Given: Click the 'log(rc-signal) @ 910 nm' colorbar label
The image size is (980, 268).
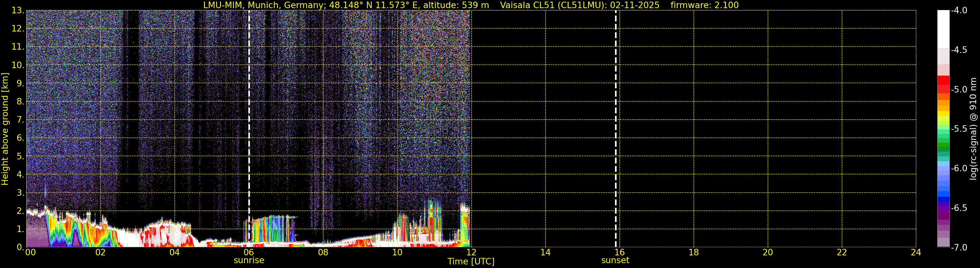Looking at the screenshot, I should coord(973,129).
